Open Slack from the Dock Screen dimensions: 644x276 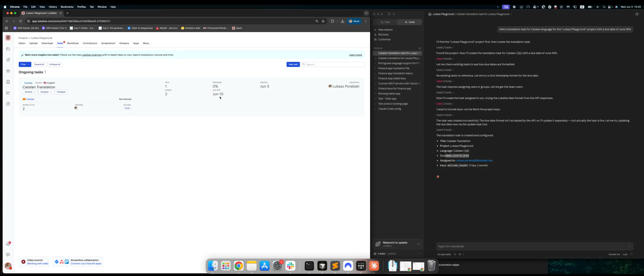[x=291, y=266]
